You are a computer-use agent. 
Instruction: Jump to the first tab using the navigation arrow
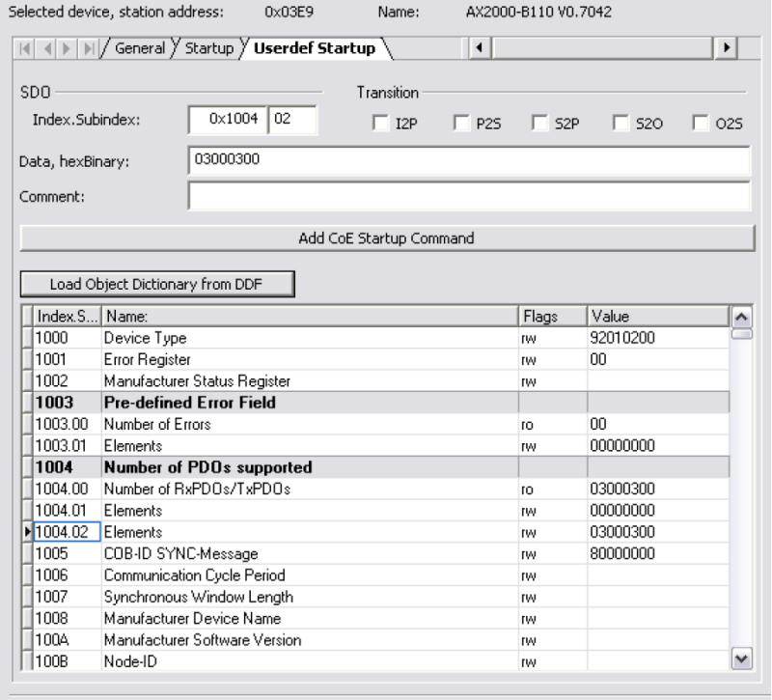coord(25,49)
